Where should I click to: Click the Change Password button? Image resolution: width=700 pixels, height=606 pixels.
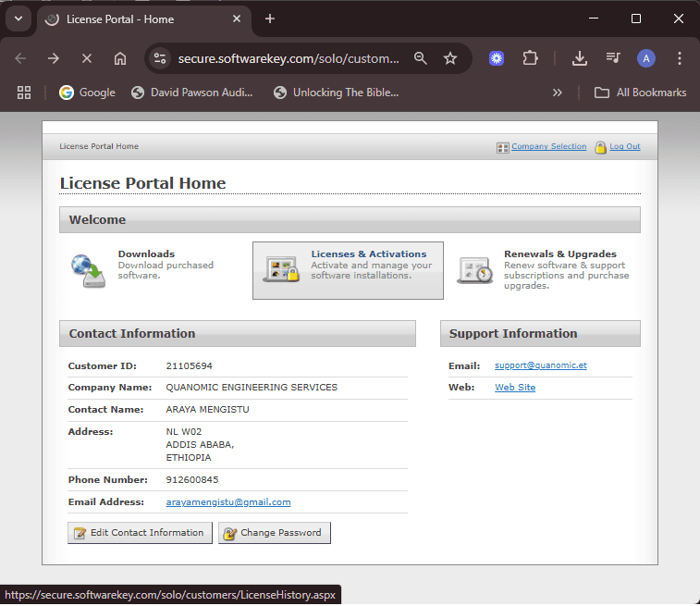click(275, 533)
